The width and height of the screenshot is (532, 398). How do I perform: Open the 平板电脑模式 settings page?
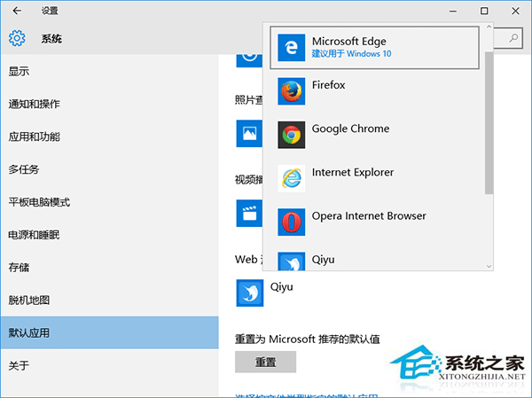click(110, 202)
